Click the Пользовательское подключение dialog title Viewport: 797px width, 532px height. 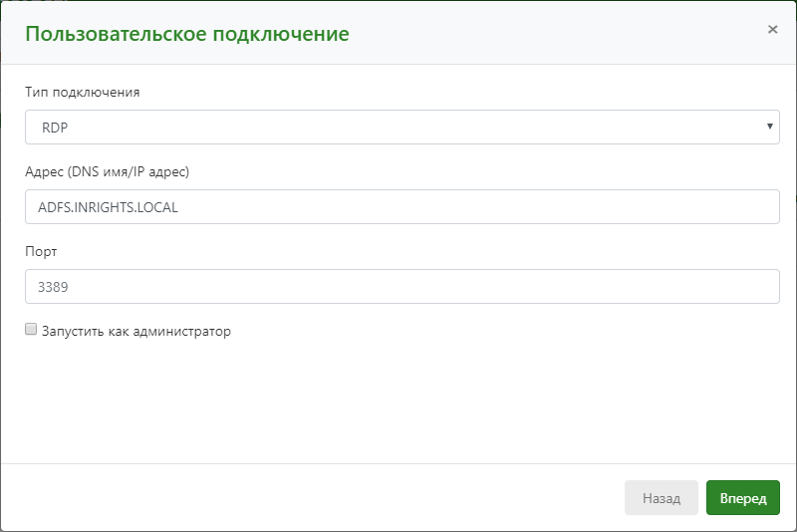tap(187, 34)
